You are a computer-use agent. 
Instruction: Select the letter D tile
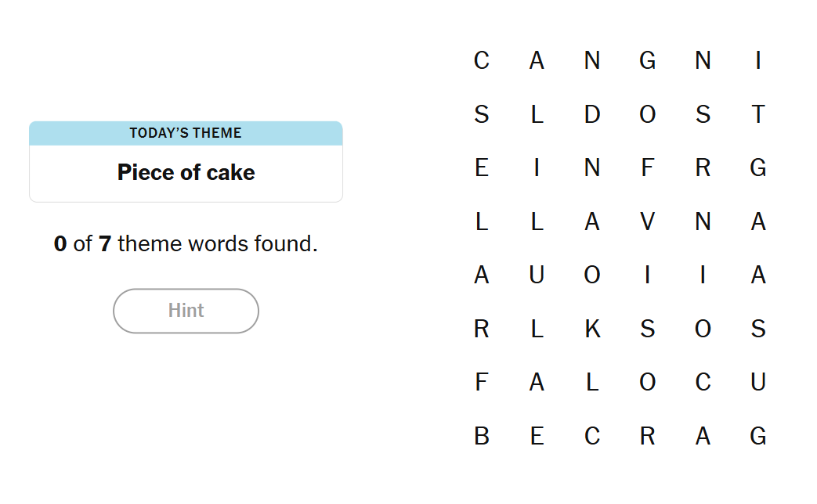[592, 114]
